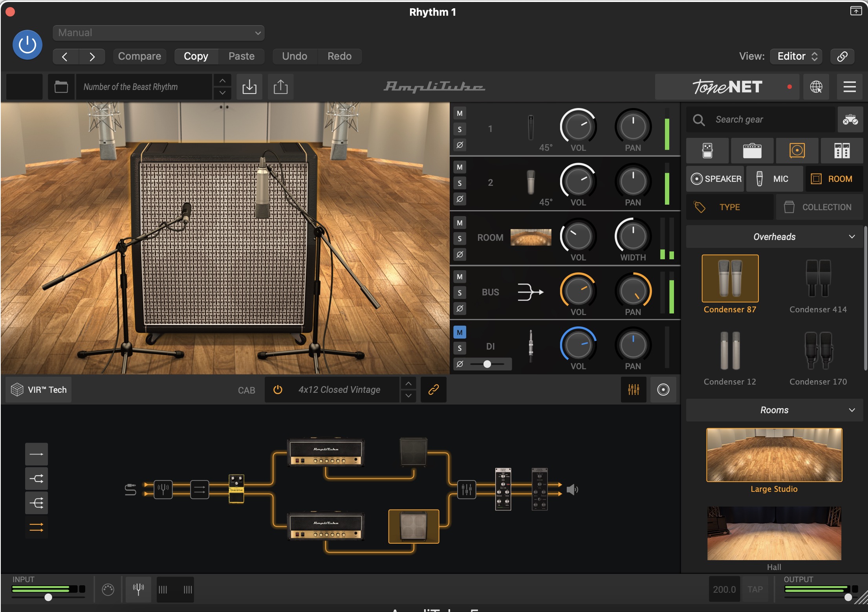Solo the BUS channel

pyautogui.click(x=460, y=293)
